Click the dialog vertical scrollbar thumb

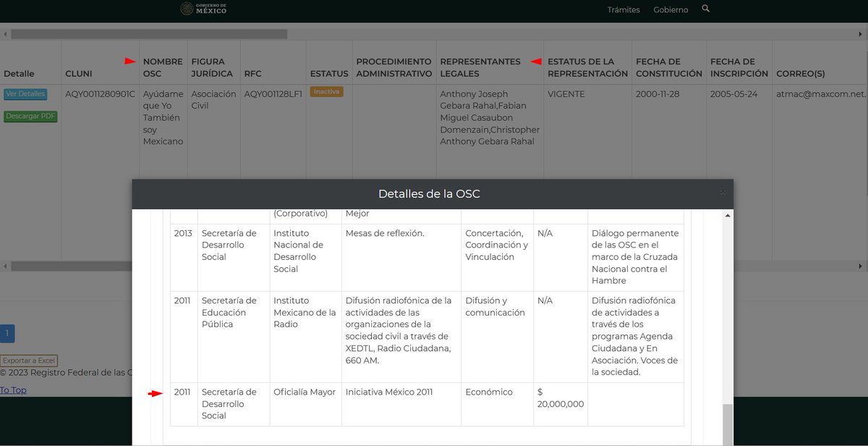728,424
